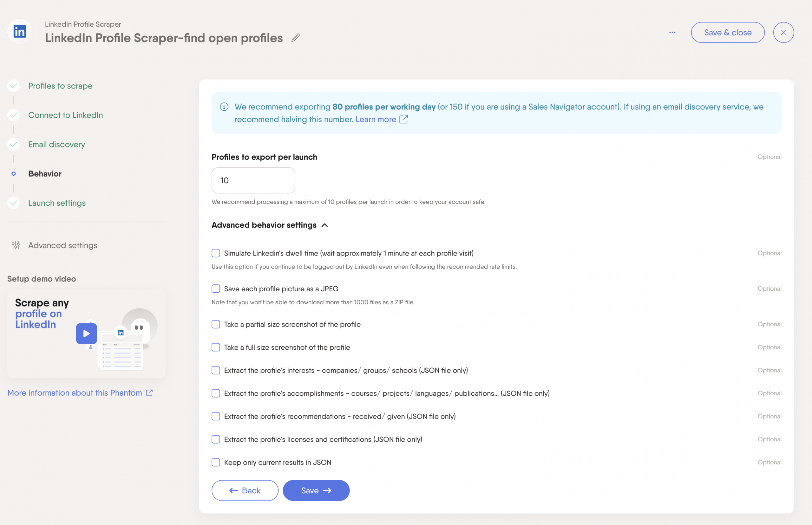Click the green checkmark beside Profiles to scrape
This screenshot has height=525, width=812.
coord(13,86)
